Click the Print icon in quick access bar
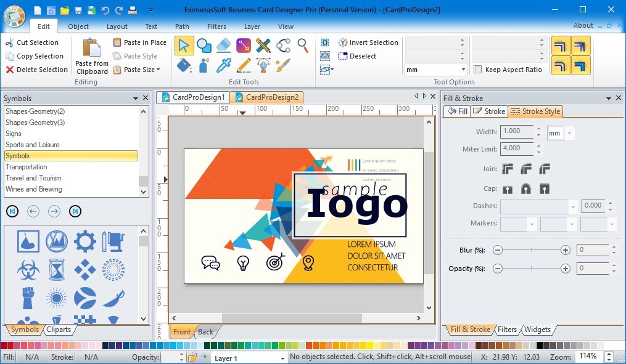Image resolution: width=626 pixels, height=364 pixels. pyautogui.click(x=133, y=10)
